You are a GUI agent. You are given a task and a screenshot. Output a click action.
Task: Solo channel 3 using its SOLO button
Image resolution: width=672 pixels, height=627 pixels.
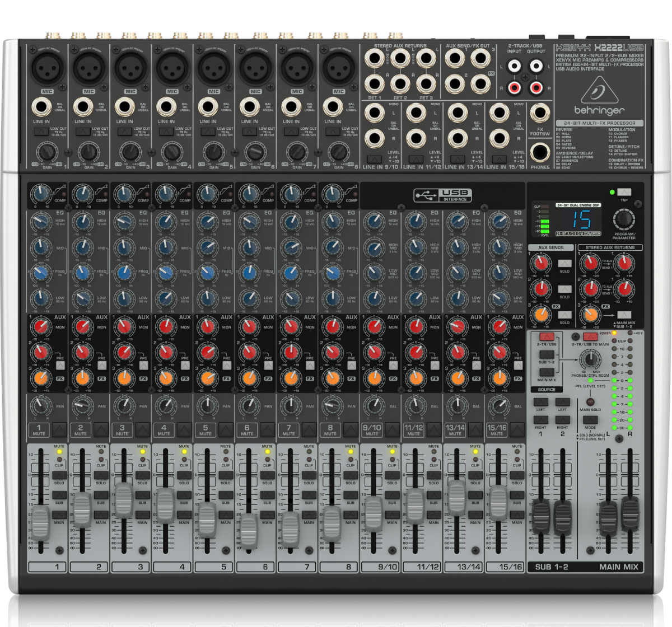pyautogui.click(x=142, y=475)
